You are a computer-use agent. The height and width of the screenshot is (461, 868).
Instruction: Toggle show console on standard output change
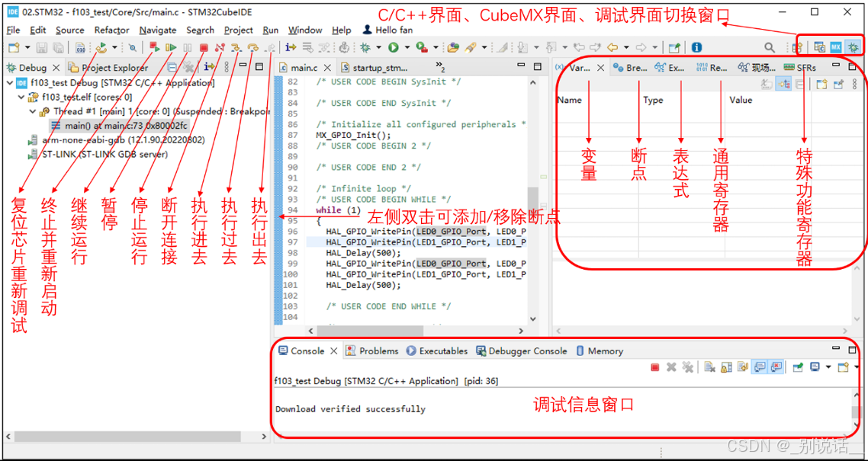click(759, 367)
